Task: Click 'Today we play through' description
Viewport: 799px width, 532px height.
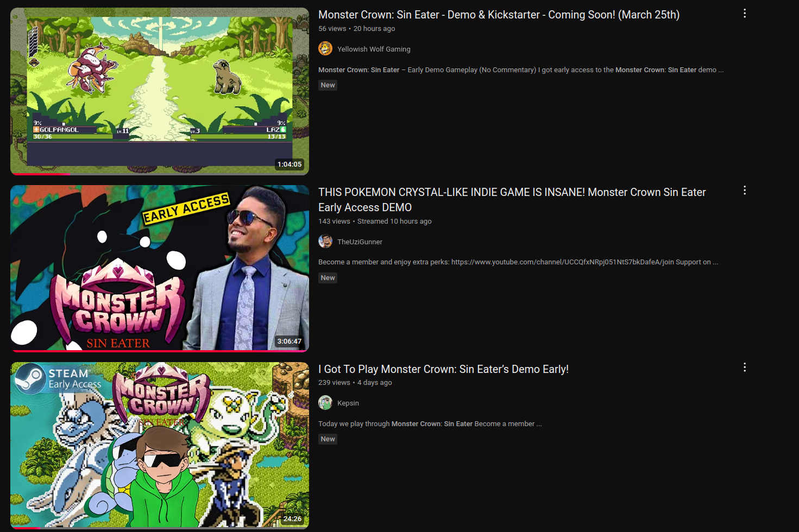Action: pyautogui.click(x=430, y=423)
